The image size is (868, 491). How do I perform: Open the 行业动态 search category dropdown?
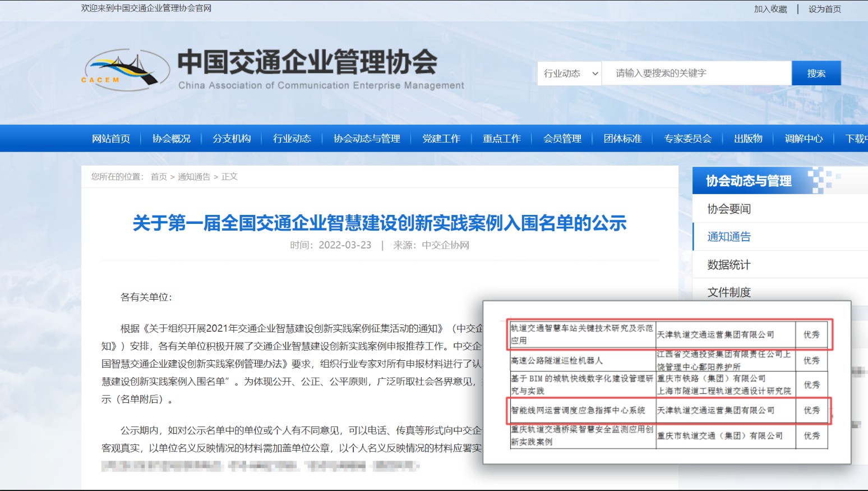[570, 74]
